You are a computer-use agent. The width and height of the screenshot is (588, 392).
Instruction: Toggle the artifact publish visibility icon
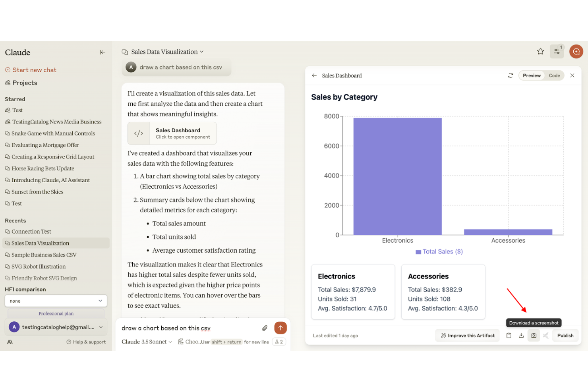546,335
